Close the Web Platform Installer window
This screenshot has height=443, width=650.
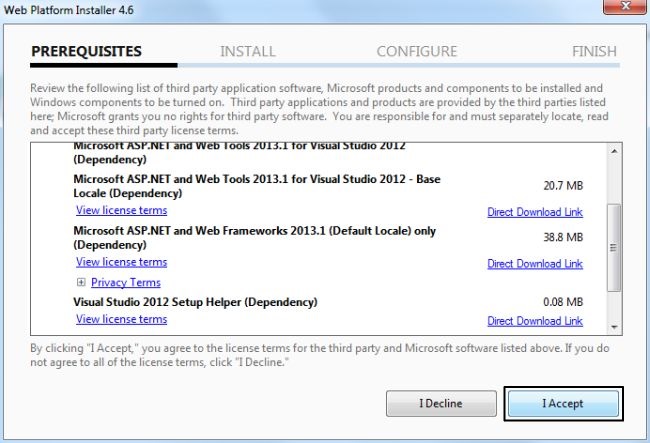pyautogui.click(x=626, y=6)
